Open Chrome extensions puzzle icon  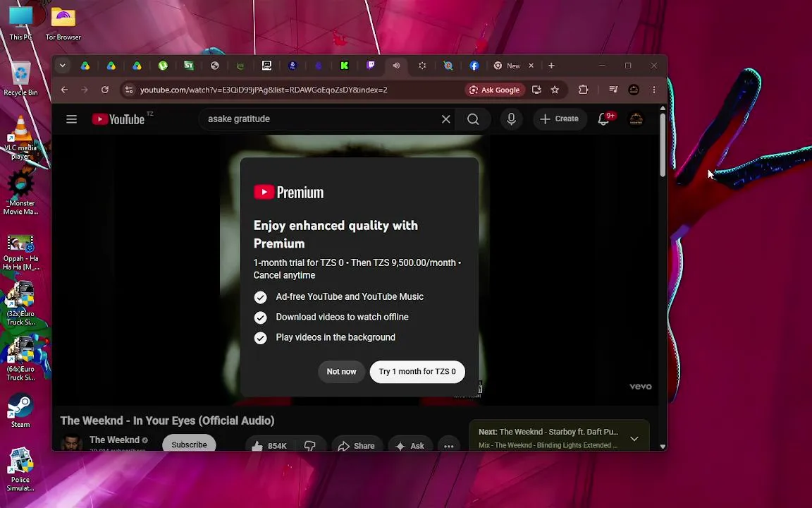[584, 90]
